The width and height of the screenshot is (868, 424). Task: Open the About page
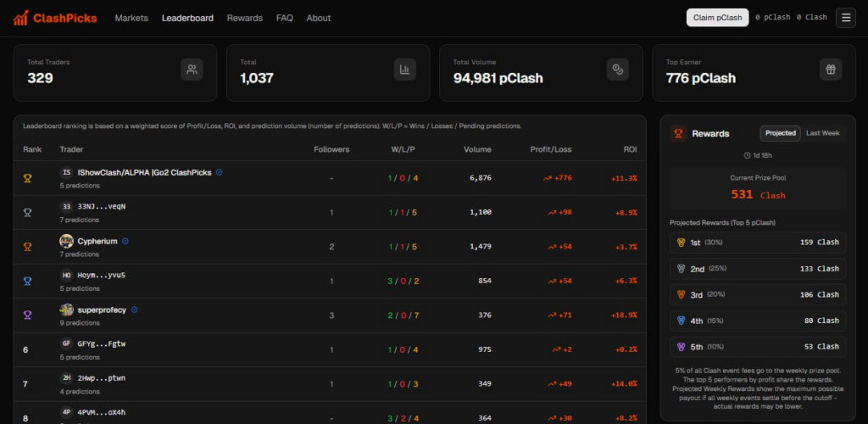(319, 18)
